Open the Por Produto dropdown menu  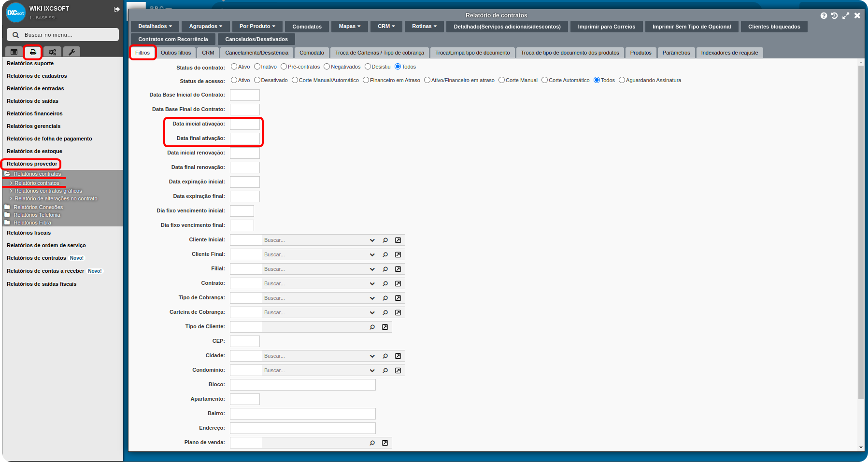click(x=257, y=27)
